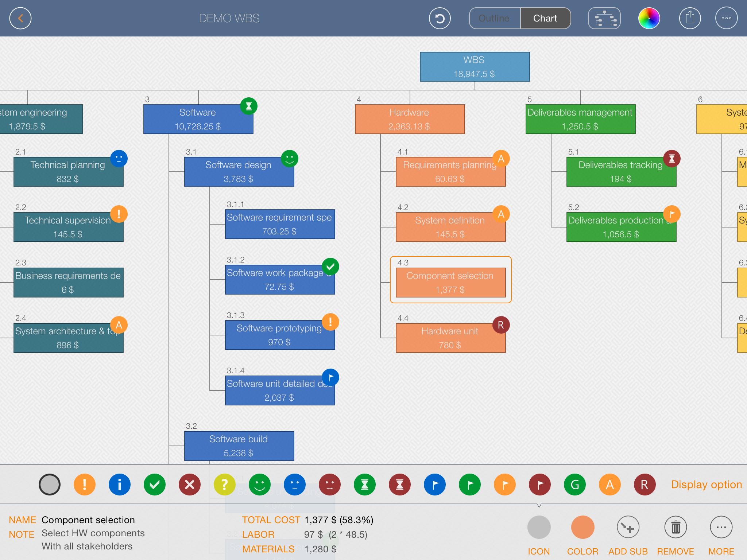747x560 pixels.
Task: Open the top-right ellipsis options menu
Action: coord(726,18)
